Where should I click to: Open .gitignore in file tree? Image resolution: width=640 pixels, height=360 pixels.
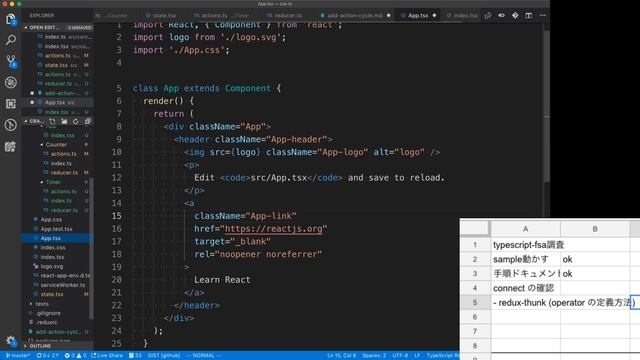point(57,313)
